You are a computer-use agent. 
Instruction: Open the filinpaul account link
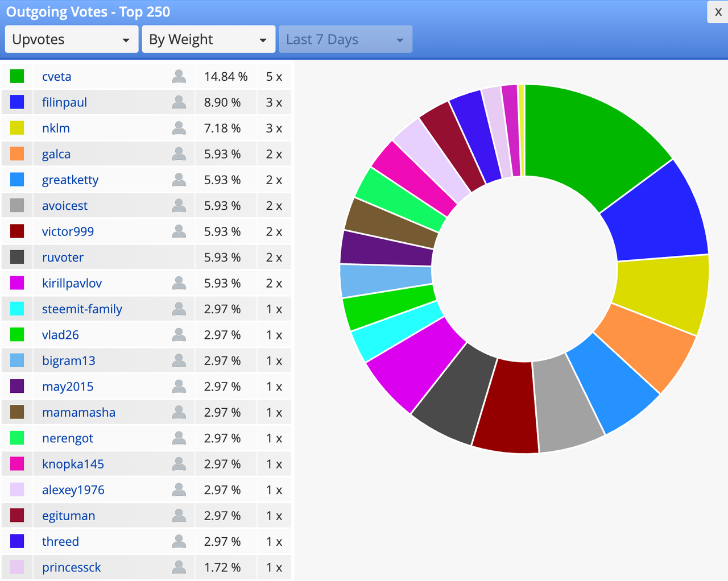pyautogui.click(x=64, y=102)
